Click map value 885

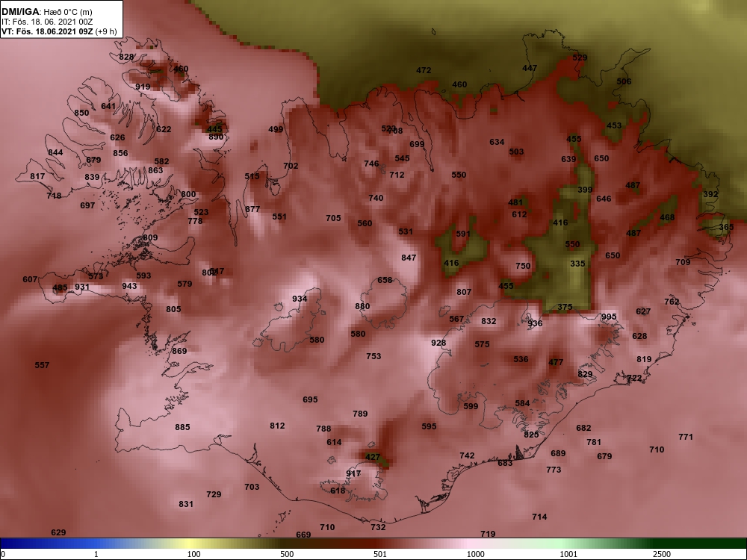[x=182, y=427]
